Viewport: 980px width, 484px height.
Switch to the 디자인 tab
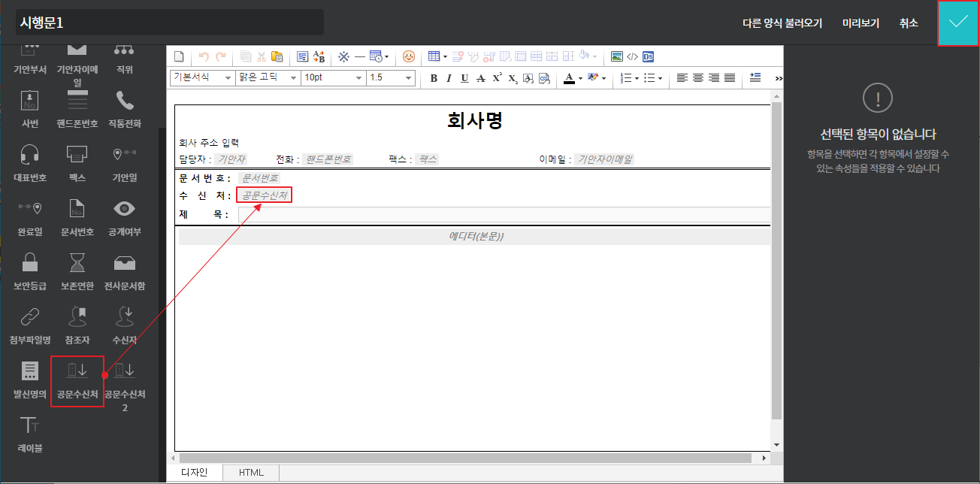point(195,473)
